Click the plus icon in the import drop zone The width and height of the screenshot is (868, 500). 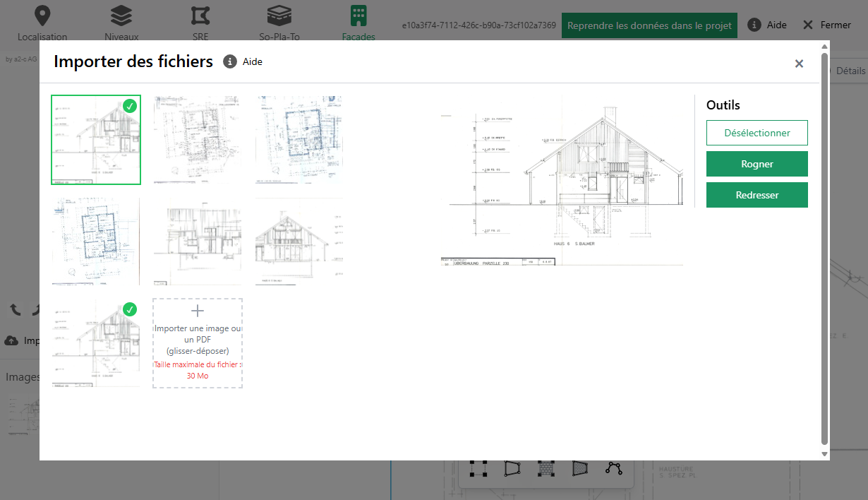tap(198, 311)
